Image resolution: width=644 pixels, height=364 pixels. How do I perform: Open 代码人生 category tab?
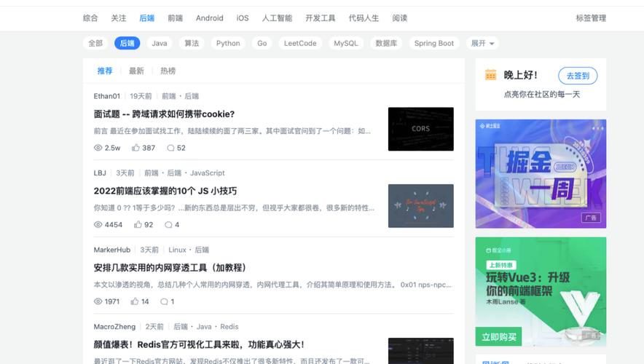pos(364,18)
